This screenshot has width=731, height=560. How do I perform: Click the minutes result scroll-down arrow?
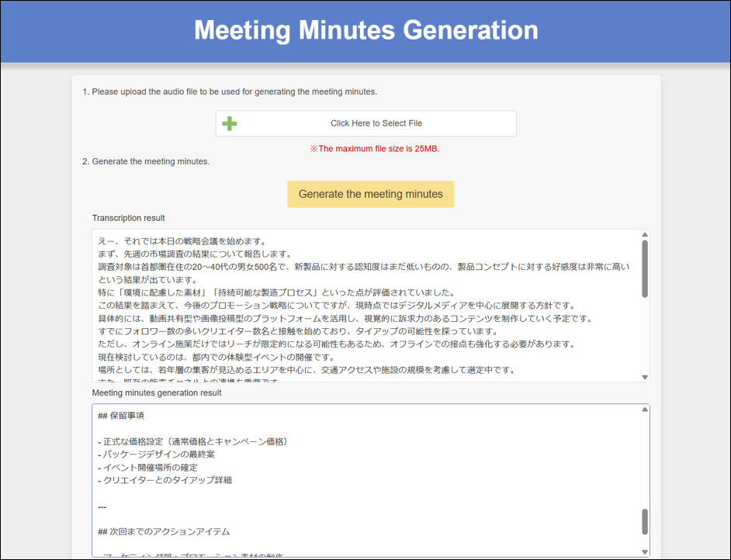pyautogui.click(x=644, y=551)
